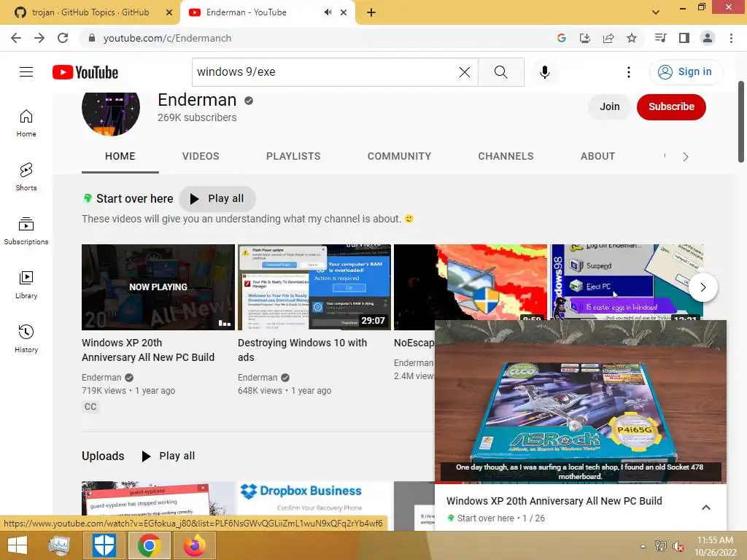The image size is (747, 560).
Task: Expand the miniplayer playlist chevron
Action: click(706, 507)
